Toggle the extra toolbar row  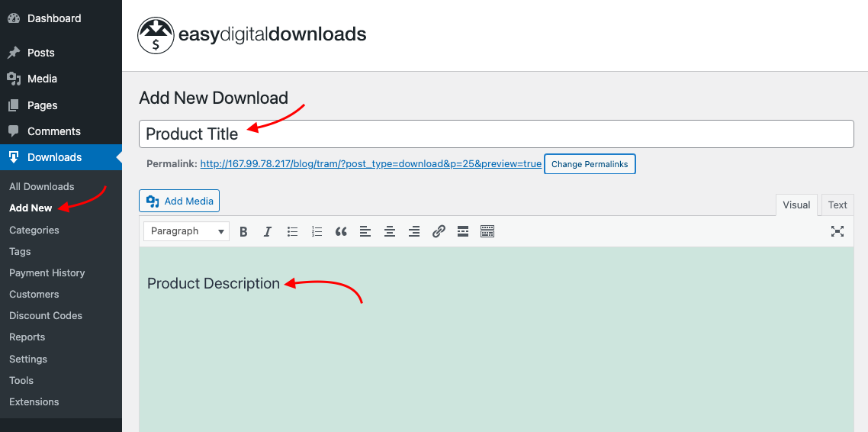[487, 231]
